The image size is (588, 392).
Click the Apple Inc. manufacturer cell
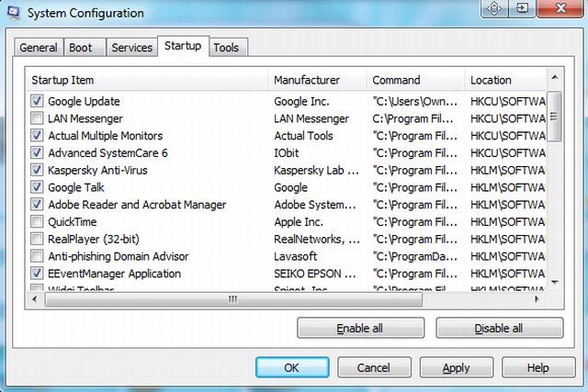coord(299,222)
